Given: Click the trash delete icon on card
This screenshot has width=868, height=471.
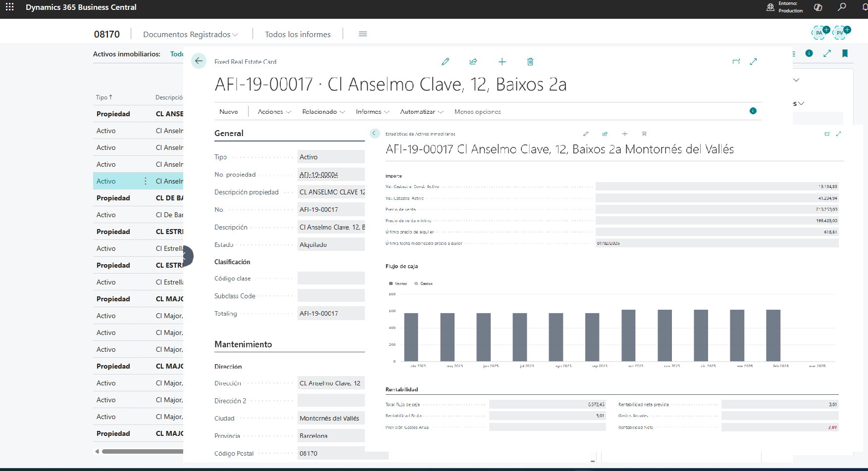Looking at the screenshot, I should pos(530,61).
